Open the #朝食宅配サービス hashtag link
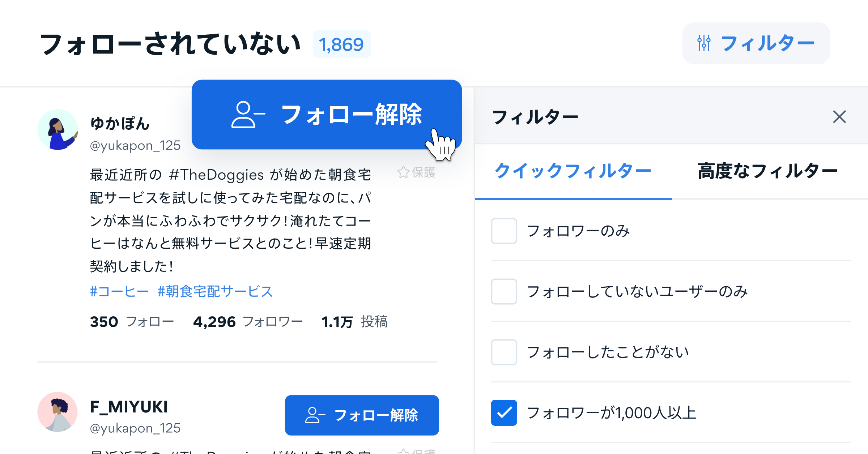The height and width of the screenshot is (454, 868). click(215, 291)
